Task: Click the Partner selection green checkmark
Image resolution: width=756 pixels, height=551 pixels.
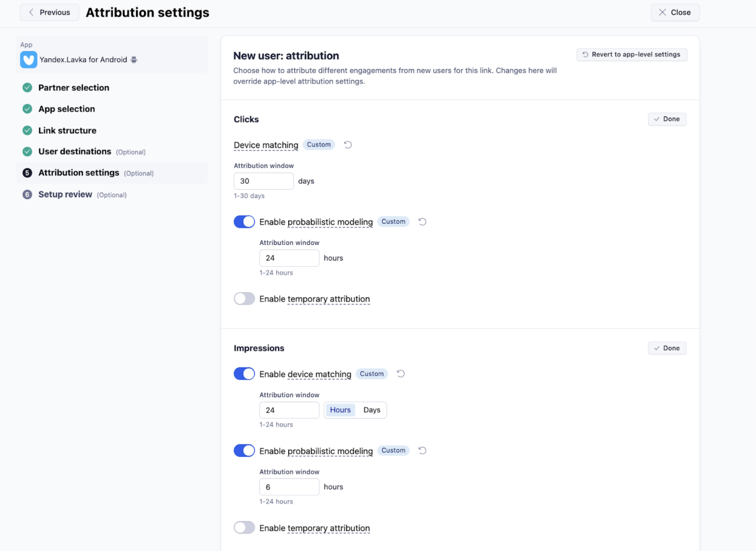Action: tap(27, 88)
